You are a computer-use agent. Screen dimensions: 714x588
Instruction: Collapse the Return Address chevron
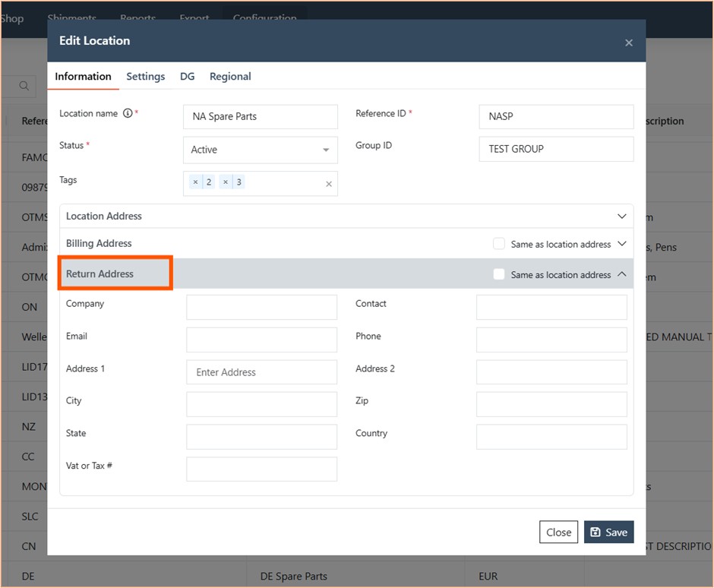[621, 274]
